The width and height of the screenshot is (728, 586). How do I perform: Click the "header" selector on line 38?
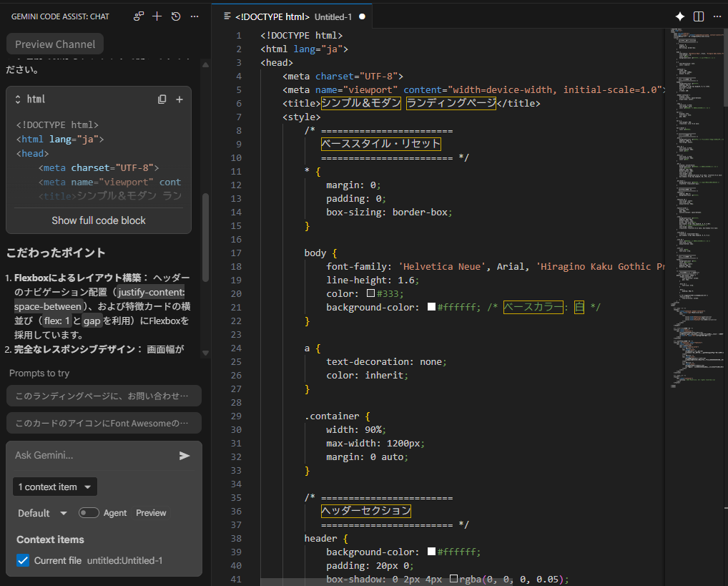(321, 538)
